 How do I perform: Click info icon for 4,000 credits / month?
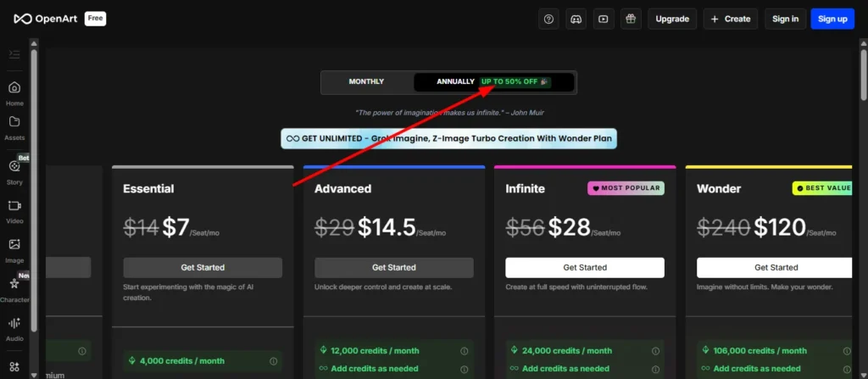(x=274, y=361)
